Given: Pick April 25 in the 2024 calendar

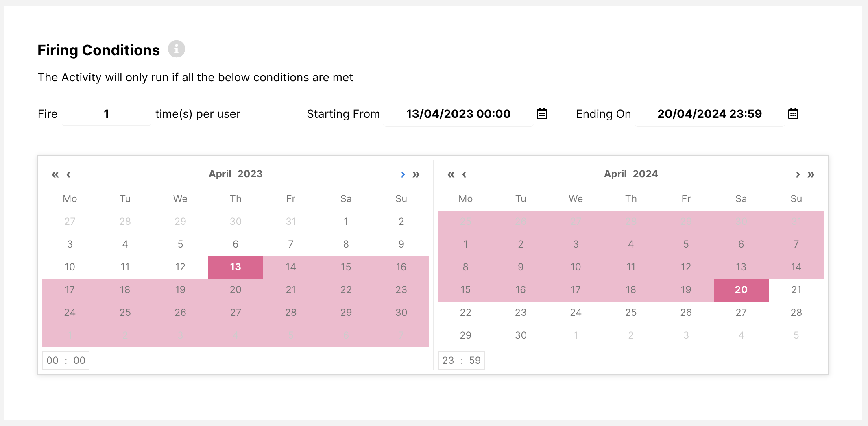Looking at the screenshot, I should coord(631,313).
